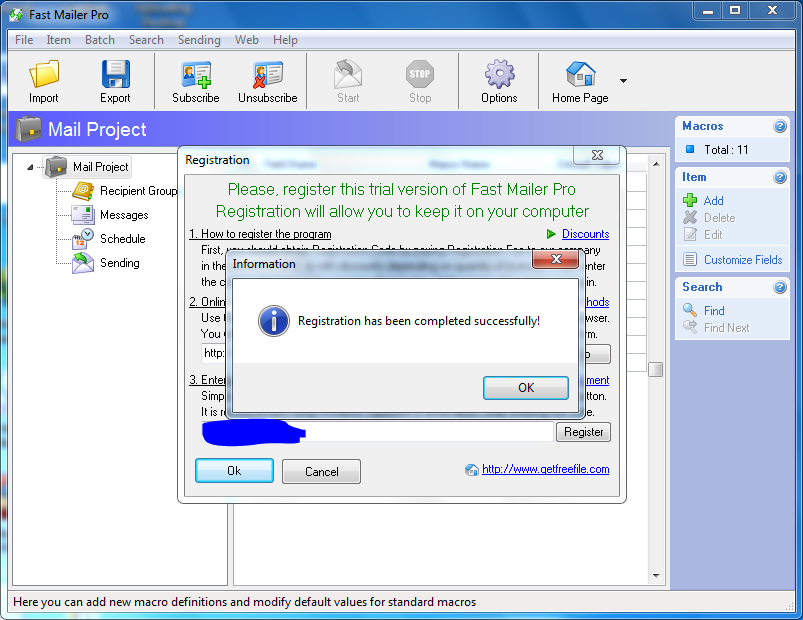Click Find Next in Search panel
Screen dimensions: 803x620
click(726, 328)
